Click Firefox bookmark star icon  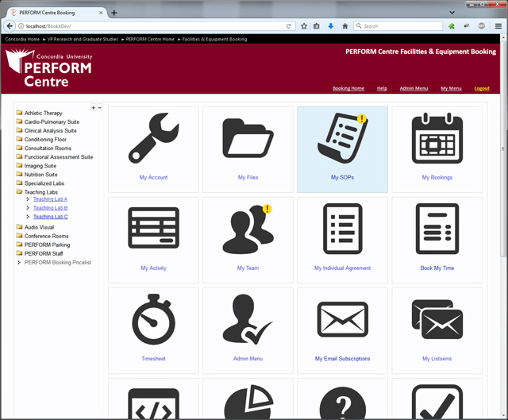click(x=304, y=26)
